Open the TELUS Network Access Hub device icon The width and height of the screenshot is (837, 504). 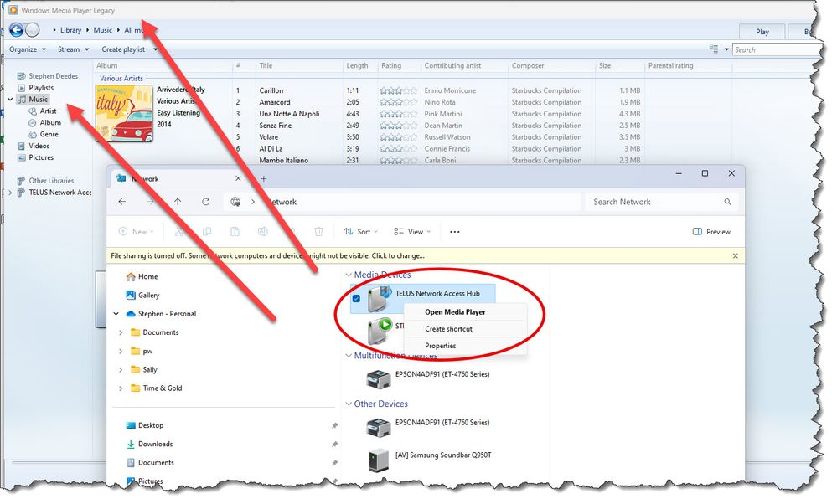tap(380, 298)
